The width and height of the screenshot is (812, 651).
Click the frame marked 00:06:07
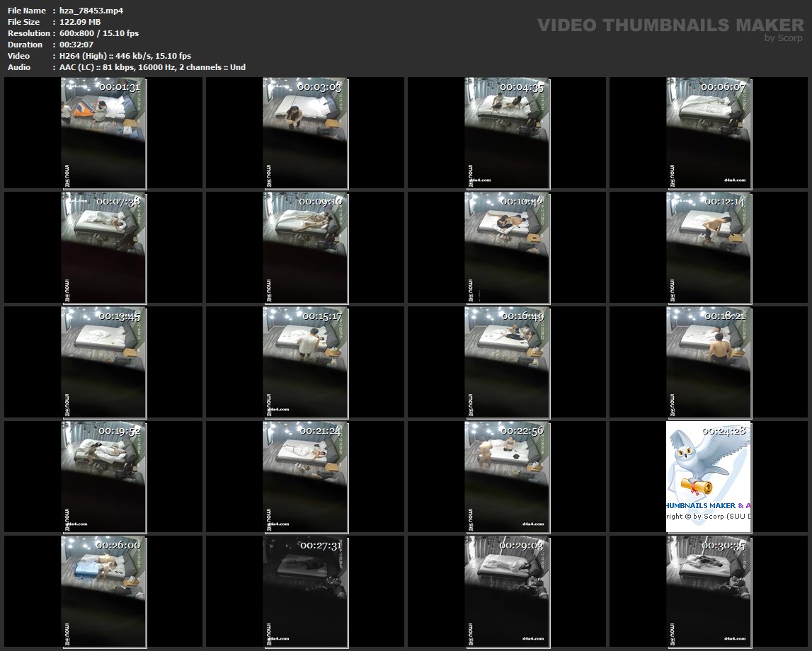pyautogui.click(x=709, y=133)
